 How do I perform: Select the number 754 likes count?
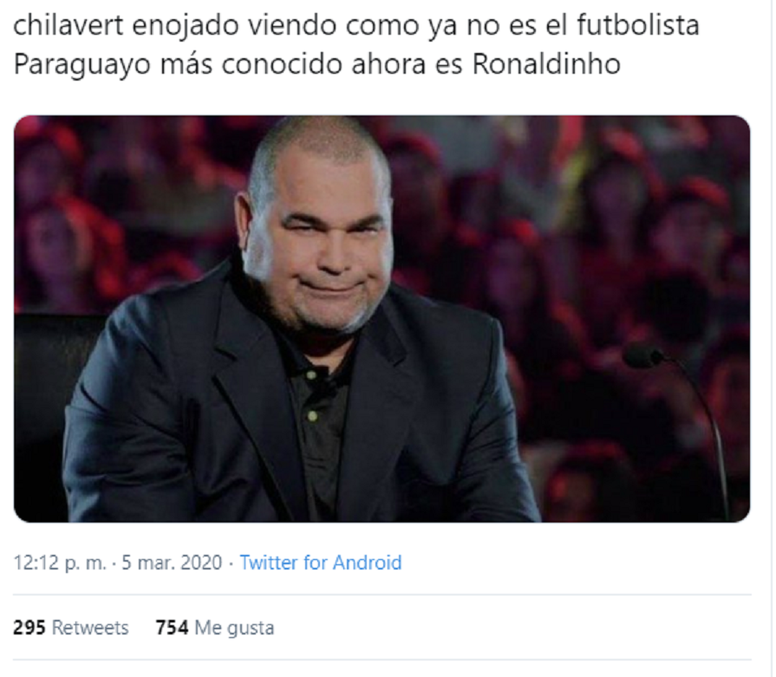pos(172,628)
